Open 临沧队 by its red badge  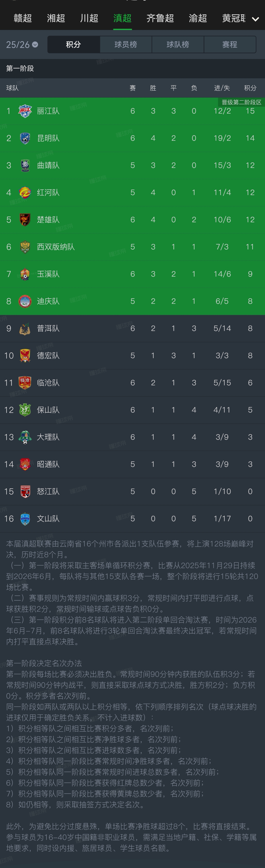(25, 383)
